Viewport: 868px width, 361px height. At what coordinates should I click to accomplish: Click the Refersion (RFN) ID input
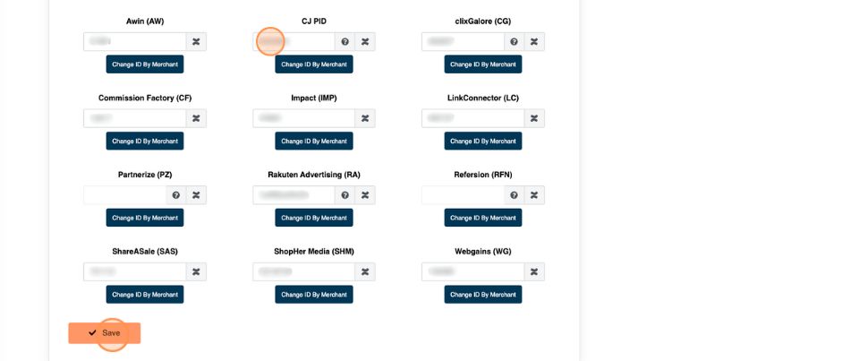point(463,194)
